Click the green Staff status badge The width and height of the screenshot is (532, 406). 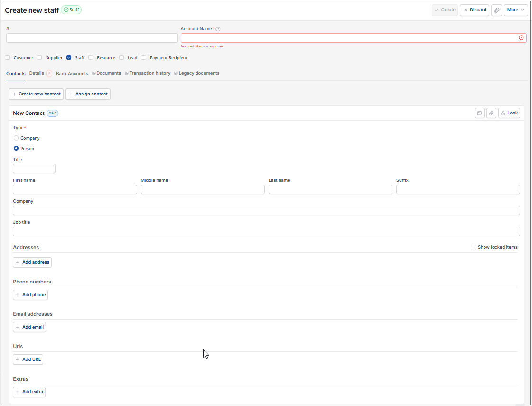point(71,10)
